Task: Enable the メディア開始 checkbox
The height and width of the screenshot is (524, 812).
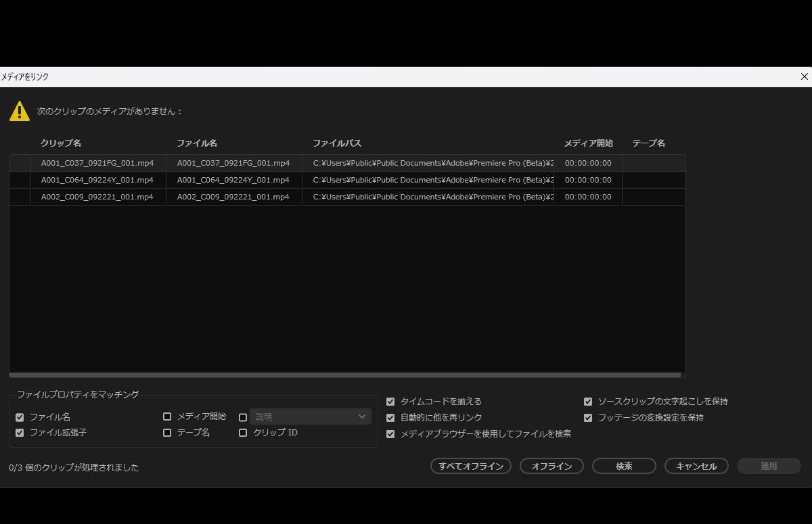Action: click(166, 416)
